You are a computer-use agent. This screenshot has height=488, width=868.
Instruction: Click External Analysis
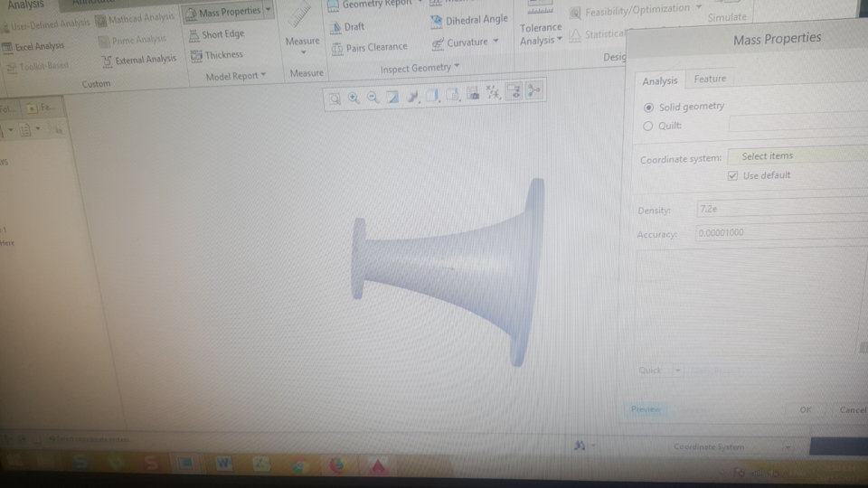pyautogui.click(x=139, y=60)
